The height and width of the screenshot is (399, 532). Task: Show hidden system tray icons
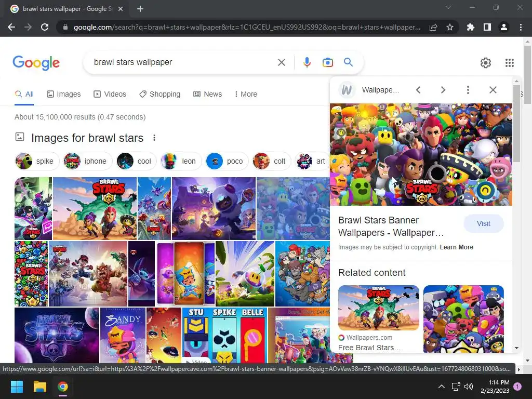point(442,387)
